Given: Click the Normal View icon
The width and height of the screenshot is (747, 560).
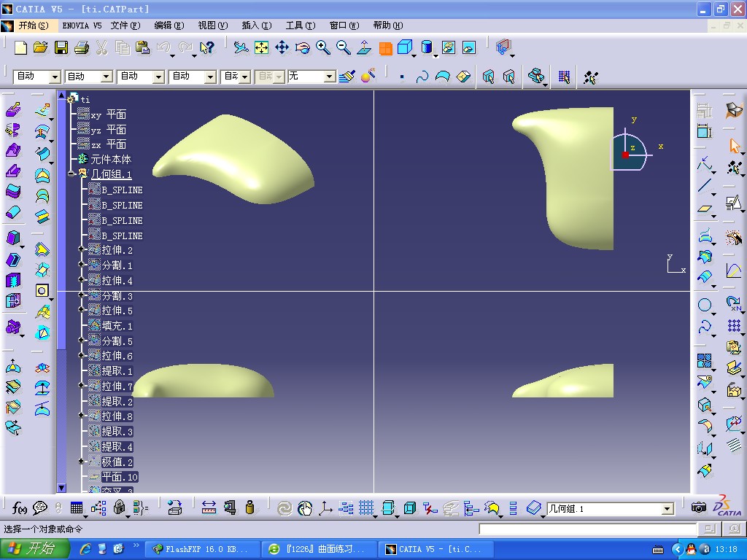Looking at the screenshot, I should [365, 47].
